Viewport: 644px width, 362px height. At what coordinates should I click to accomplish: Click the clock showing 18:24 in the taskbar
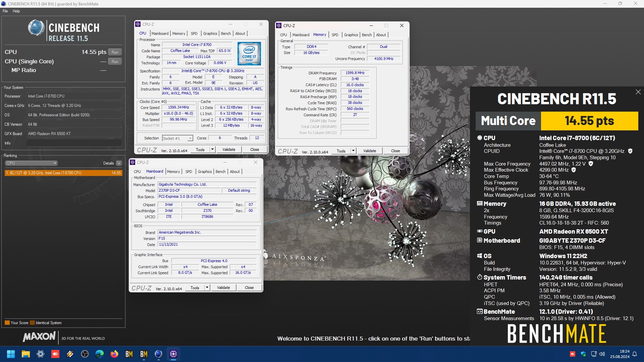pyautogui.click(x=624, y=351)
